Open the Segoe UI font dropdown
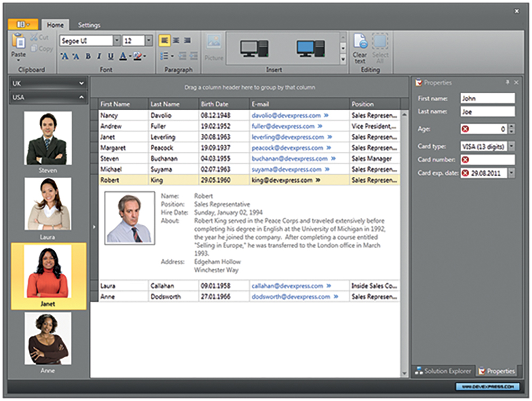The image size is (532, 401). tap(117, 40)
